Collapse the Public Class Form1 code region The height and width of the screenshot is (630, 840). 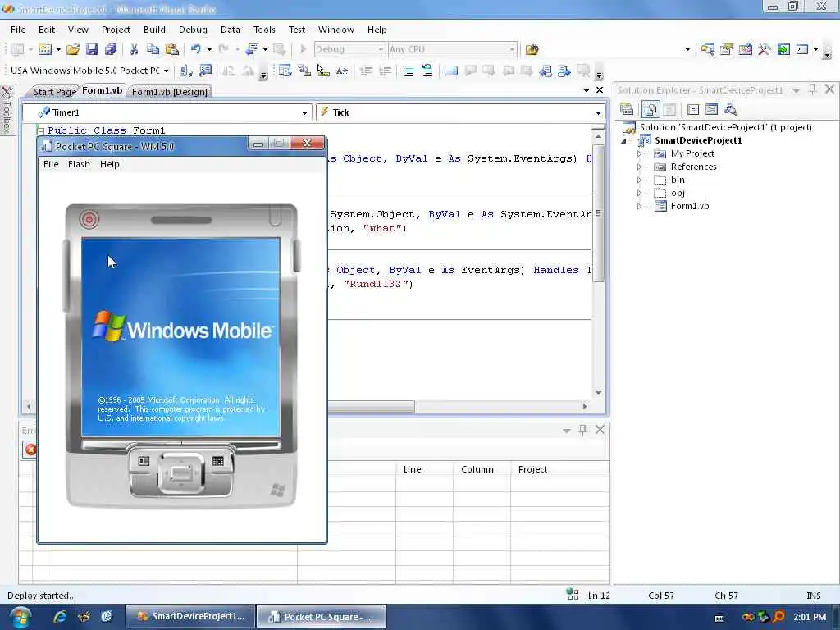point(41,130)
